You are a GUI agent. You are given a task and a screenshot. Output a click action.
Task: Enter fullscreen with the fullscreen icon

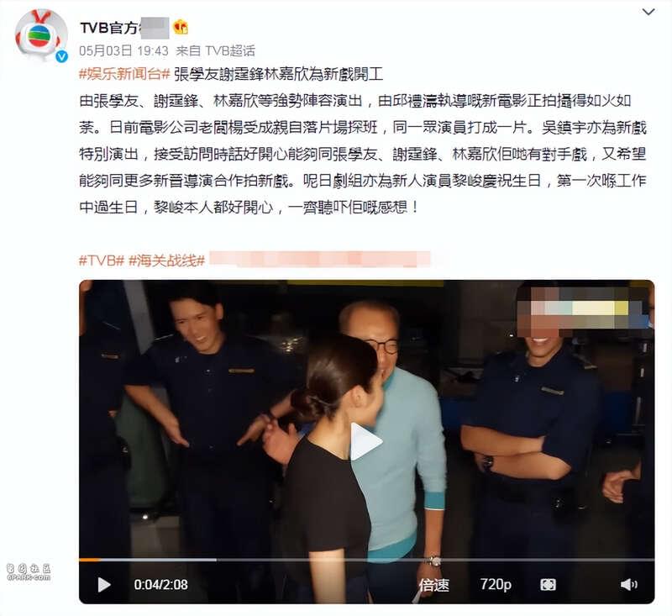click(549, 585)
